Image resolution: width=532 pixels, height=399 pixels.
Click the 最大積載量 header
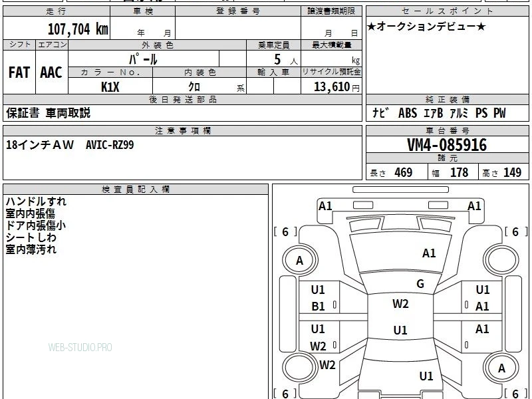331,45
